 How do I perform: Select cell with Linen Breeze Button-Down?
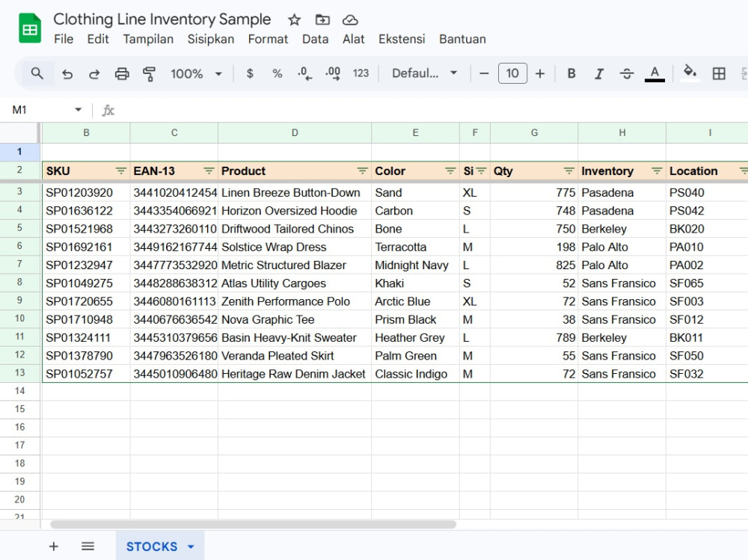coord(295,192)
